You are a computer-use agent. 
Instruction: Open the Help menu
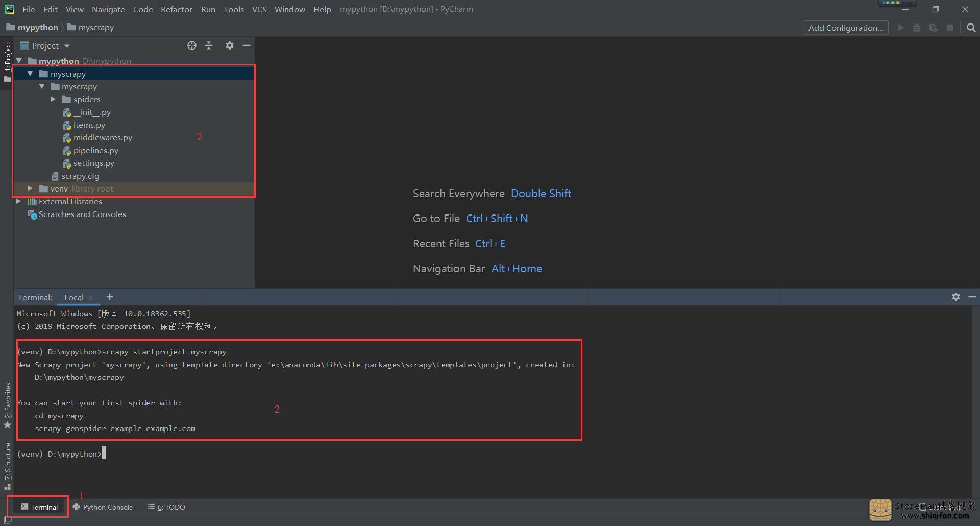(322, 9)
